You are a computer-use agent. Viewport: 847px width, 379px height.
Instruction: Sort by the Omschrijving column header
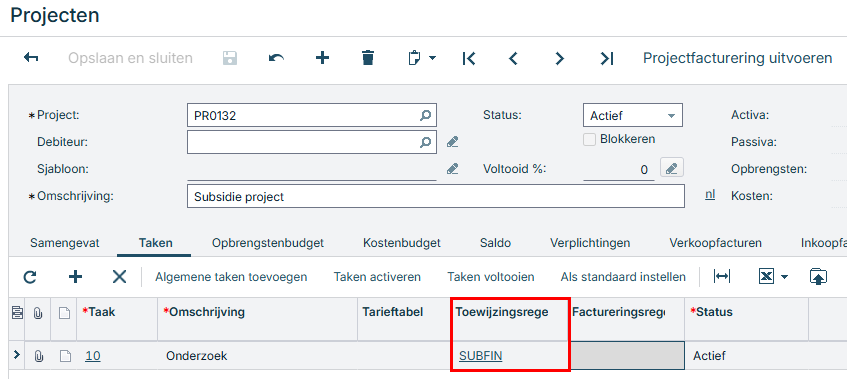click(x=257, y=319)
